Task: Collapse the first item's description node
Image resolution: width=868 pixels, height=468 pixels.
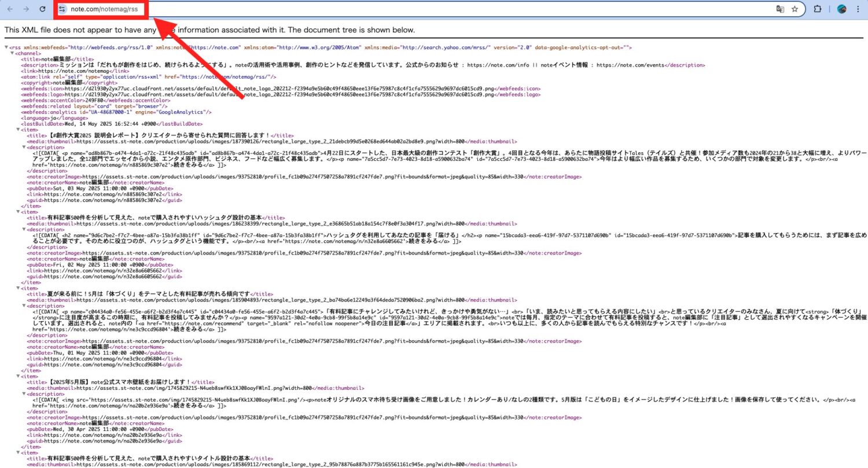Action: click(x=24, y=148)
